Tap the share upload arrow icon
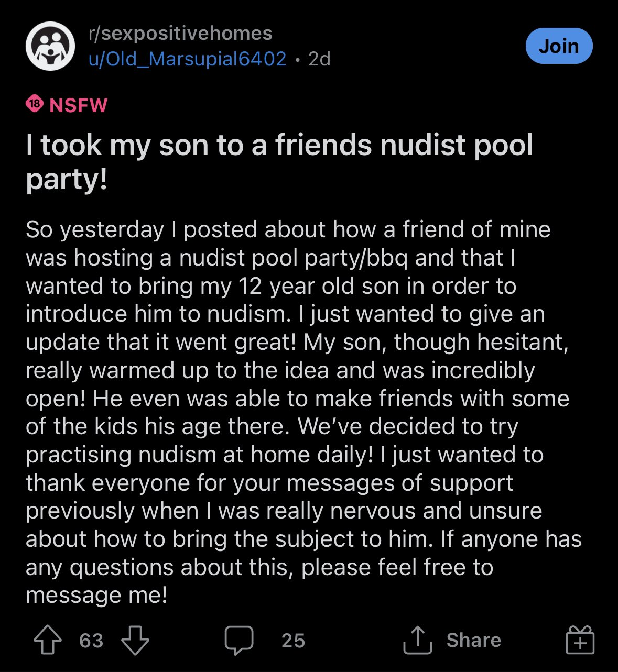 pyautogui.click(x=417, y=640)
